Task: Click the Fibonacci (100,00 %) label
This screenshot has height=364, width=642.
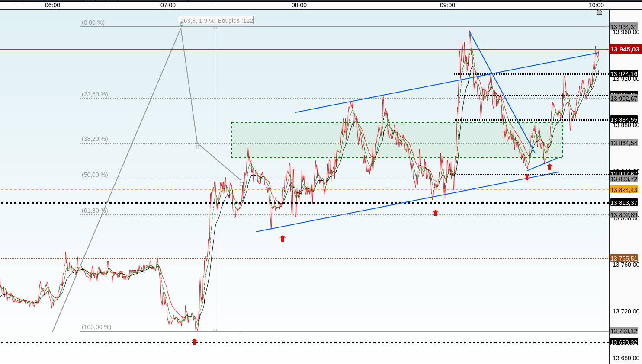Action: [96, 327]
